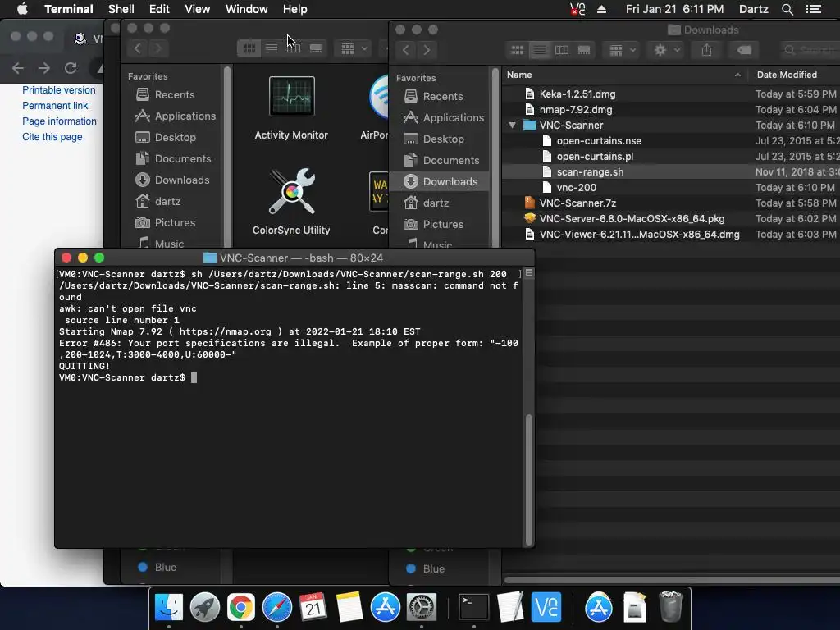Select Blue tag in Downloads window sidebar
This screenshot has width=840, height=630.
[433, 569]
